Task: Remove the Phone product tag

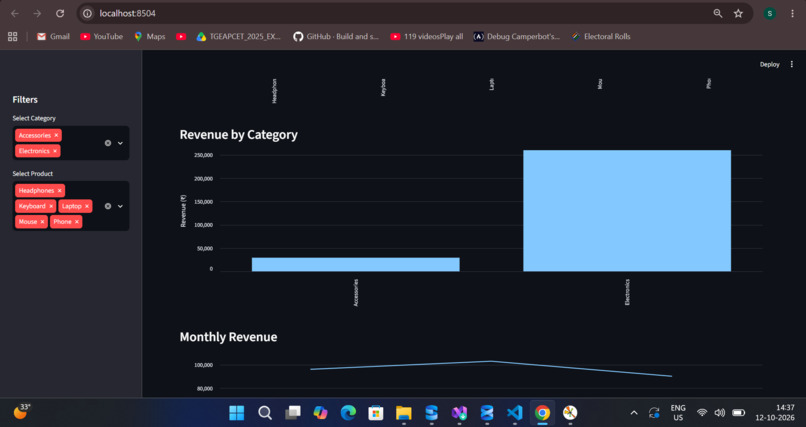Action: (77, 222)
